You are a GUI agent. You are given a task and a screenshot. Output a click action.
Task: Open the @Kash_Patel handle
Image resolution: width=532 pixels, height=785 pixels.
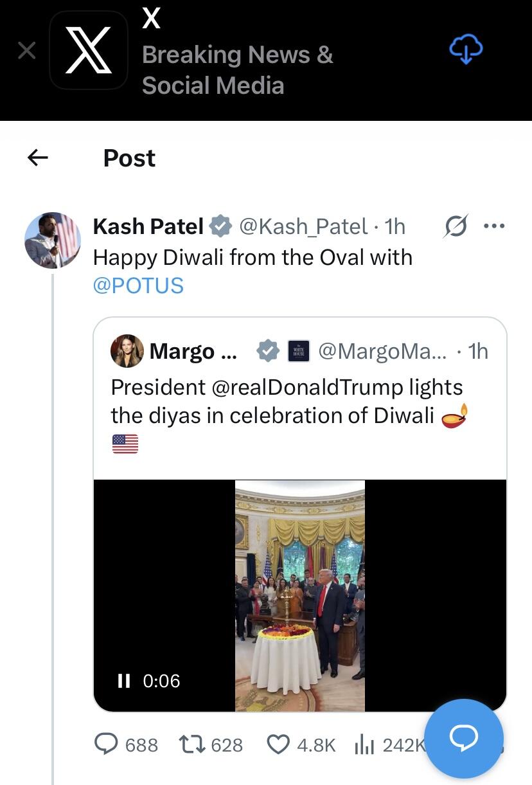pyautogui.click(x=303, y=226)
